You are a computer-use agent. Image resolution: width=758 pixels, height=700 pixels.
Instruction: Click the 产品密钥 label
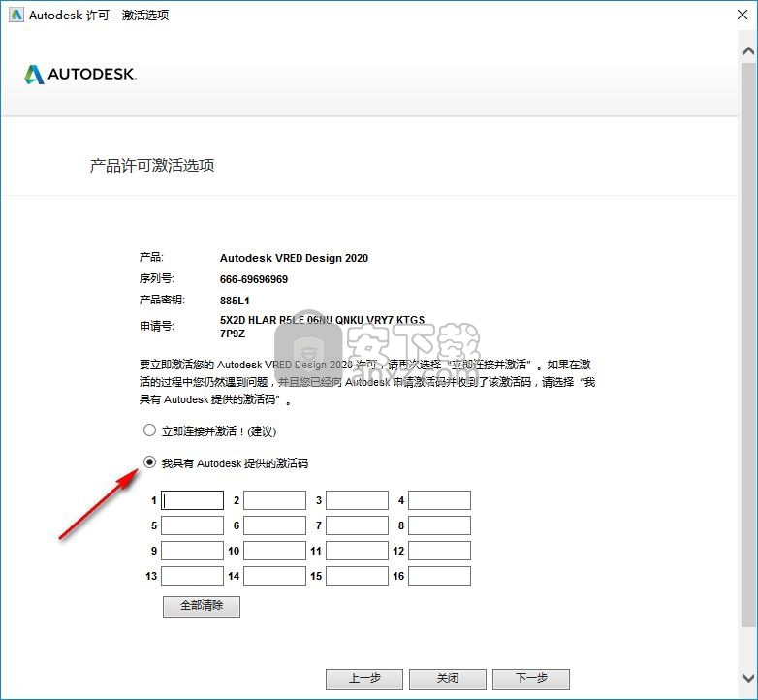pos(162,300)
